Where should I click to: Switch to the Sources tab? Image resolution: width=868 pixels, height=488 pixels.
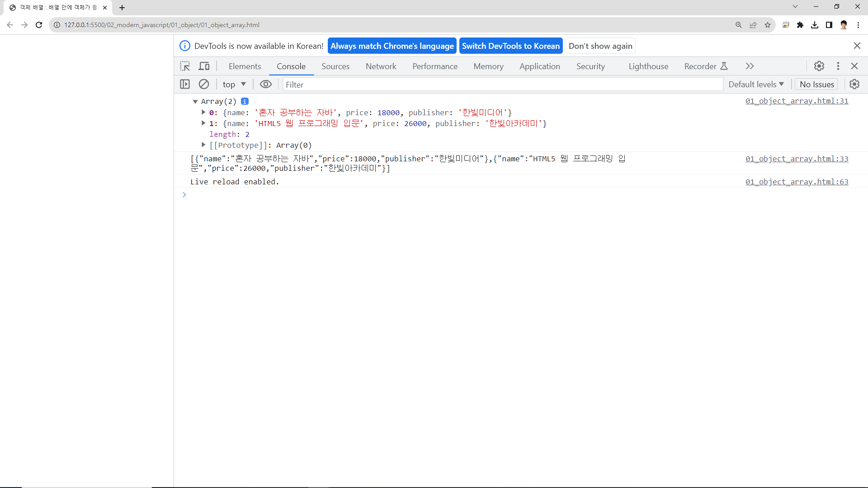pos(335,66)
